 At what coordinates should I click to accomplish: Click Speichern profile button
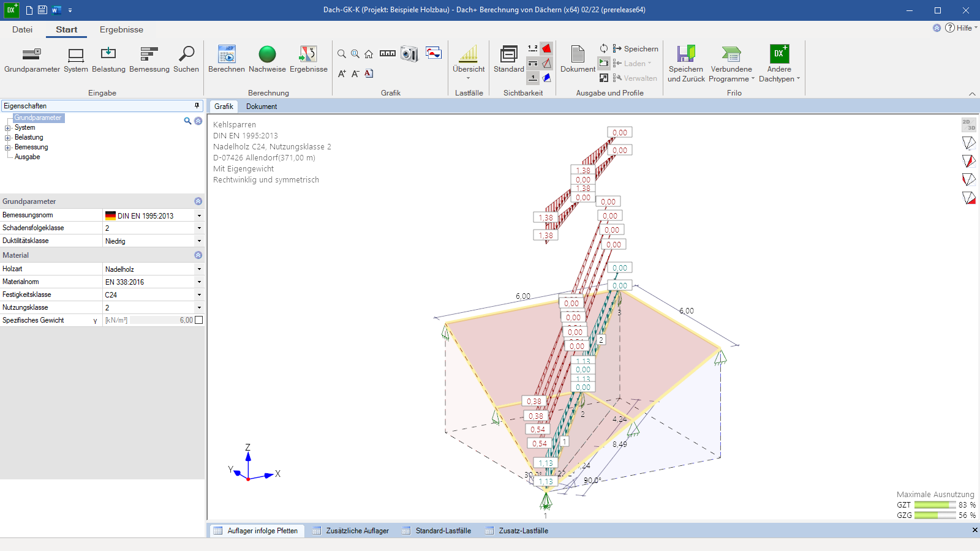point(636,48)
